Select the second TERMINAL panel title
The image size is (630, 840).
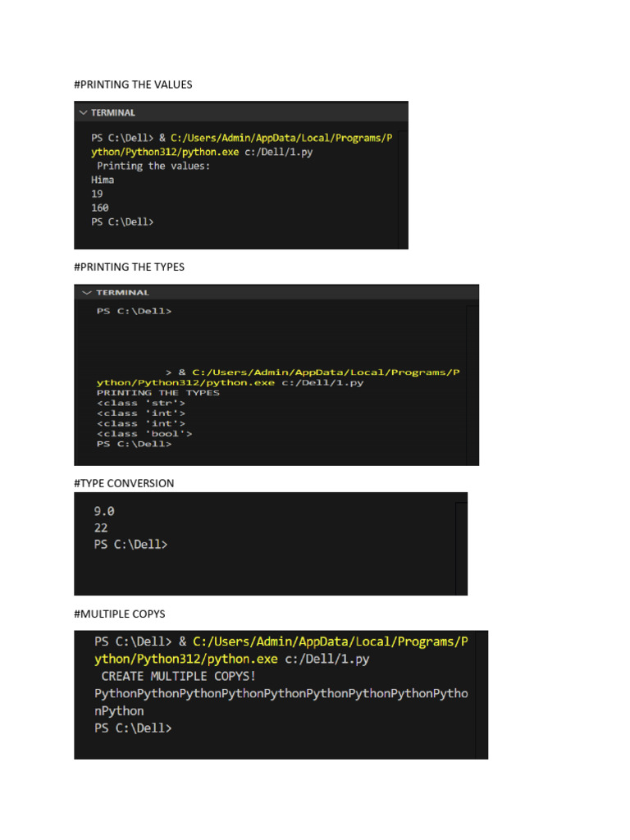pos(123,293)
